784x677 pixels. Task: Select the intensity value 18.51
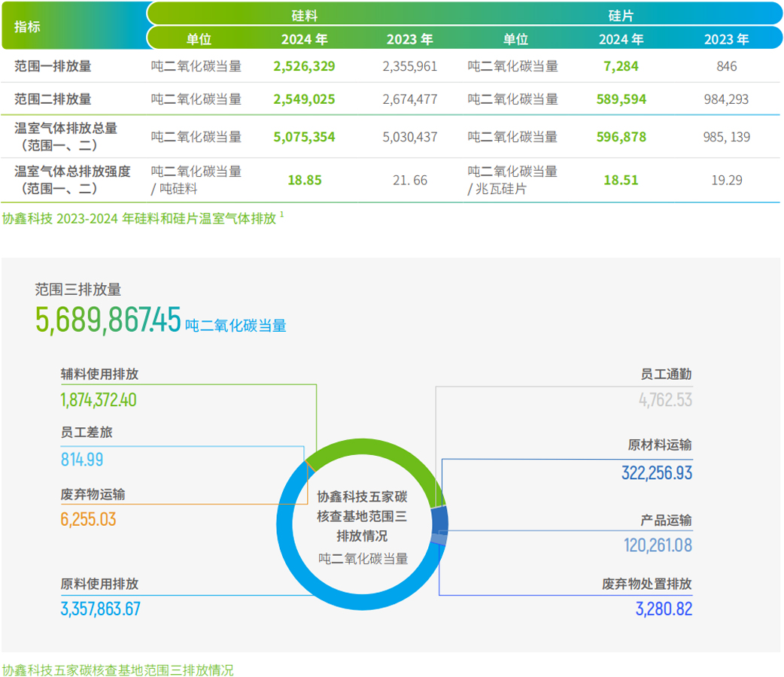[x=621, y=180]
